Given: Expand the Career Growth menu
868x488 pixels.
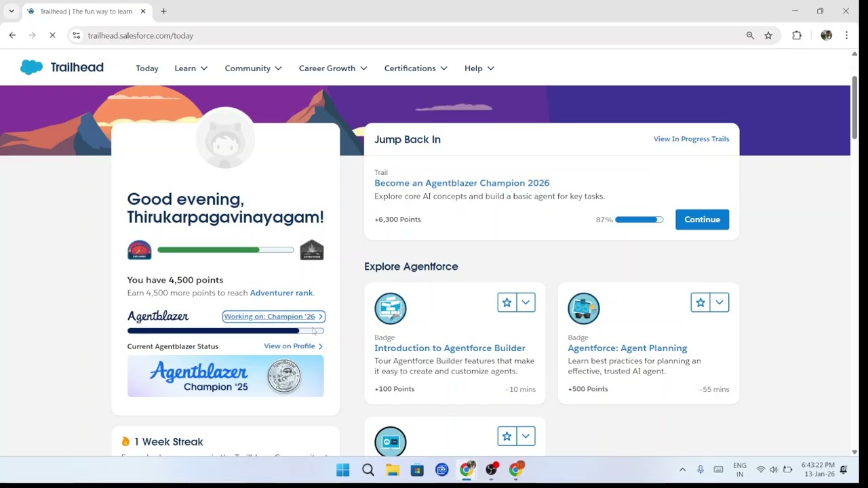Looking at the screenshot, I should 333,68.
